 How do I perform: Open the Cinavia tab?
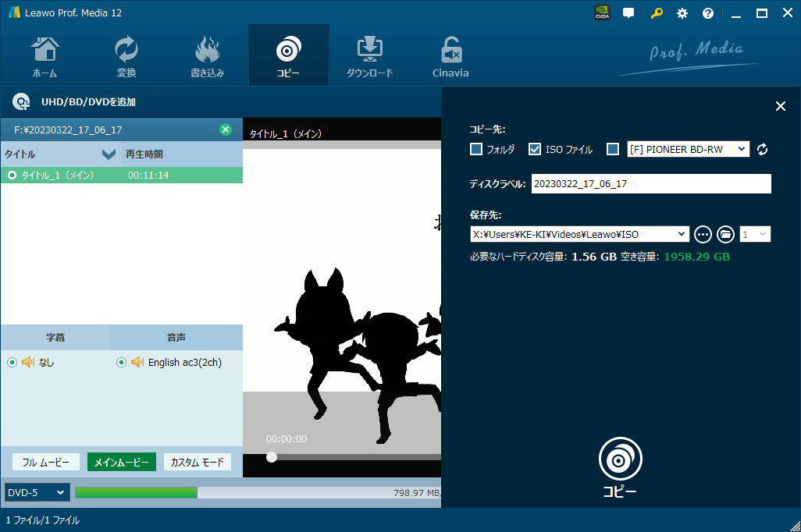450,55
